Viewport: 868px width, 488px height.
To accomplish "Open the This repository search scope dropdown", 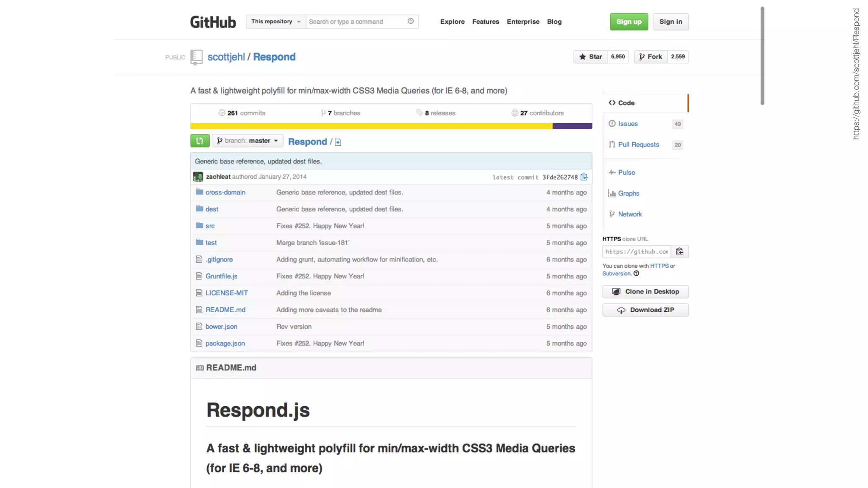I will pos(276,22).
